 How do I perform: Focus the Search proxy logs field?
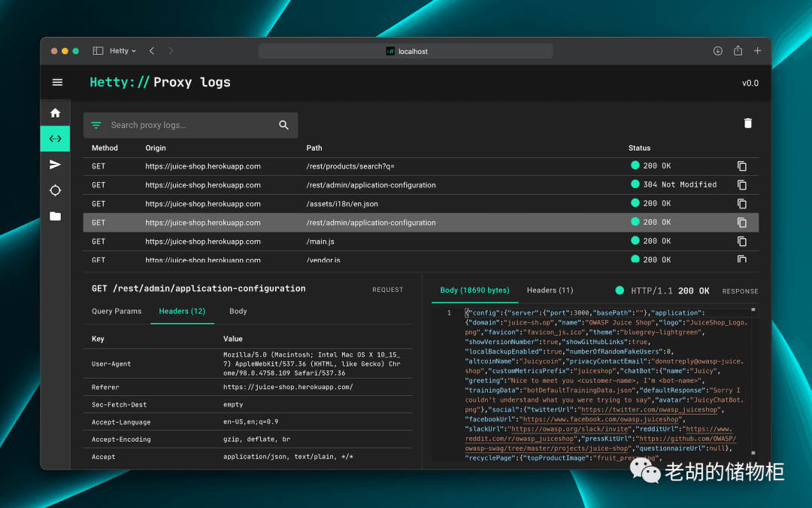190,125
